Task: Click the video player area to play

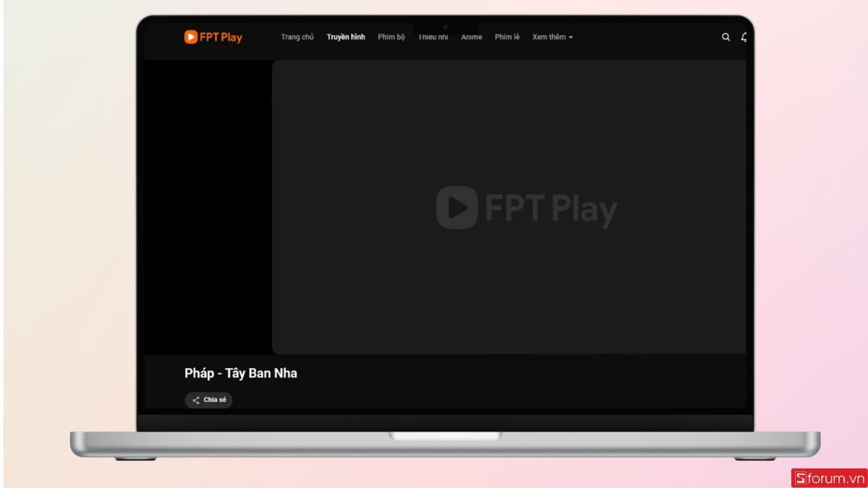Action: [509, 207]
